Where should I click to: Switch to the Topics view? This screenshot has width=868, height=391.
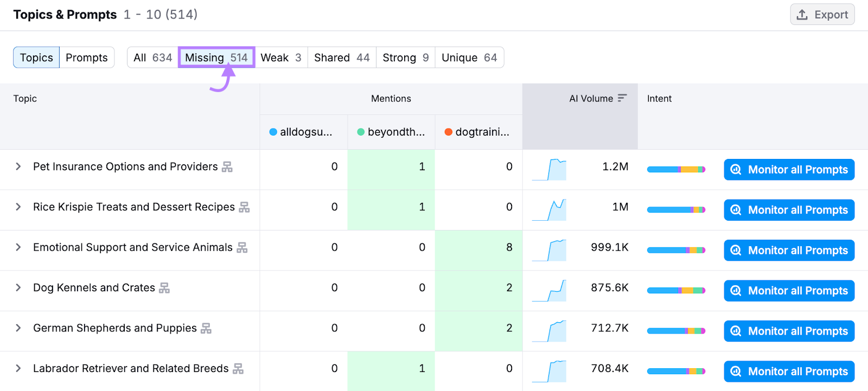click(36, 57)
